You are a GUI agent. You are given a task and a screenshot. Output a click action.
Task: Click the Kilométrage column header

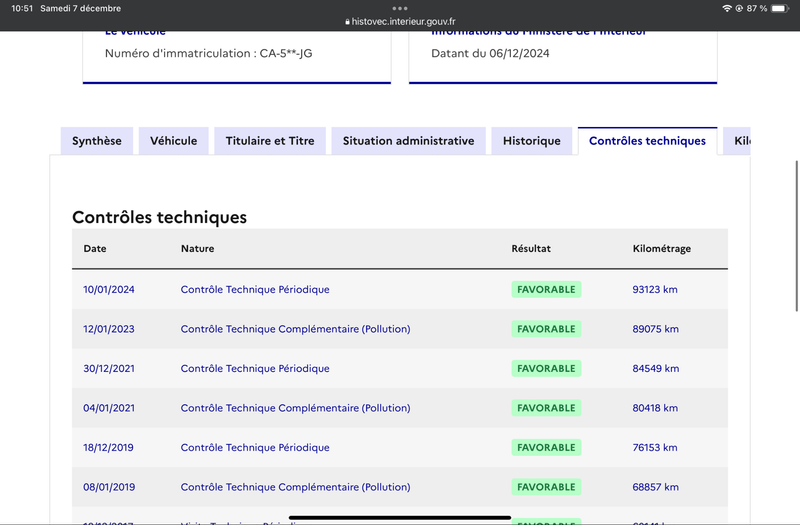pyautogui.click(x=662, y=248)
